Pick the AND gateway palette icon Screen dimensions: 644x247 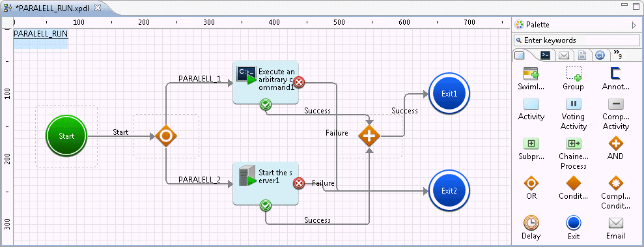[615, 143]
